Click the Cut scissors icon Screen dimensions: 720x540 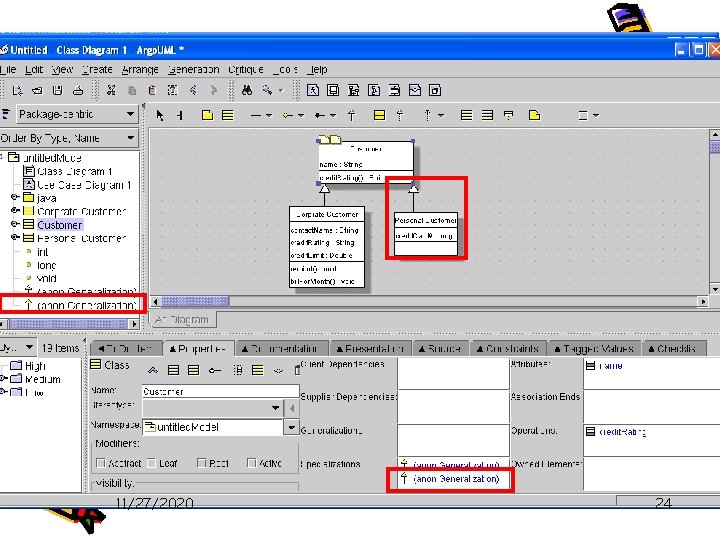coord(111,90)
